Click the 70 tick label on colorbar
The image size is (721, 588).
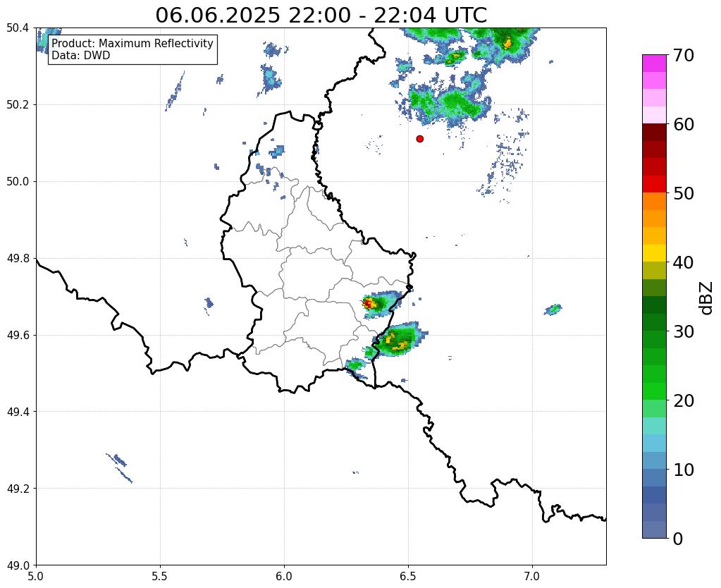pos(683,55)
